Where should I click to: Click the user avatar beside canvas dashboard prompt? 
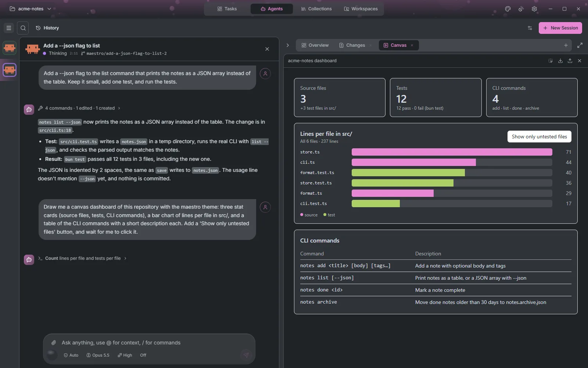[x=265, y=207]
